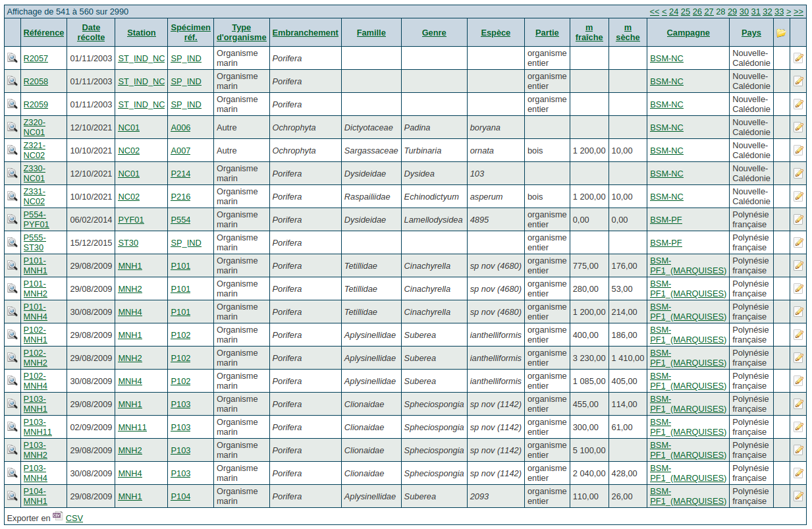View details of Z320-NC01 with magnifier icon
Screen dimensions: 812x529
pos(12,127)
